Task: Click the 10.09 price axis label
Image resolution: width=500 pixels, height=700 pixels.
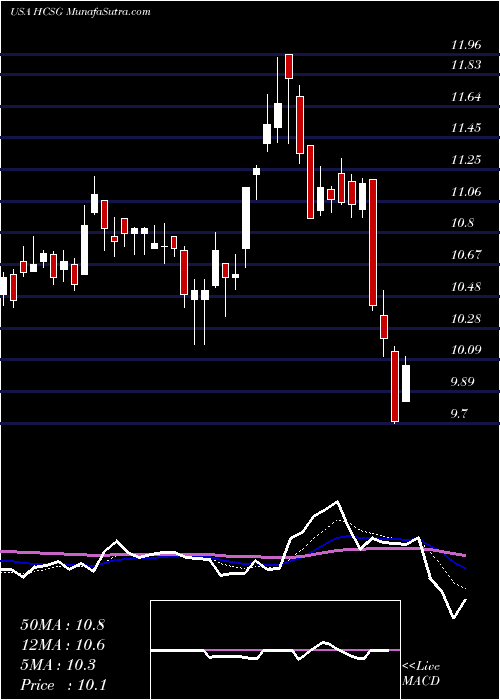Action: (467, 350)
